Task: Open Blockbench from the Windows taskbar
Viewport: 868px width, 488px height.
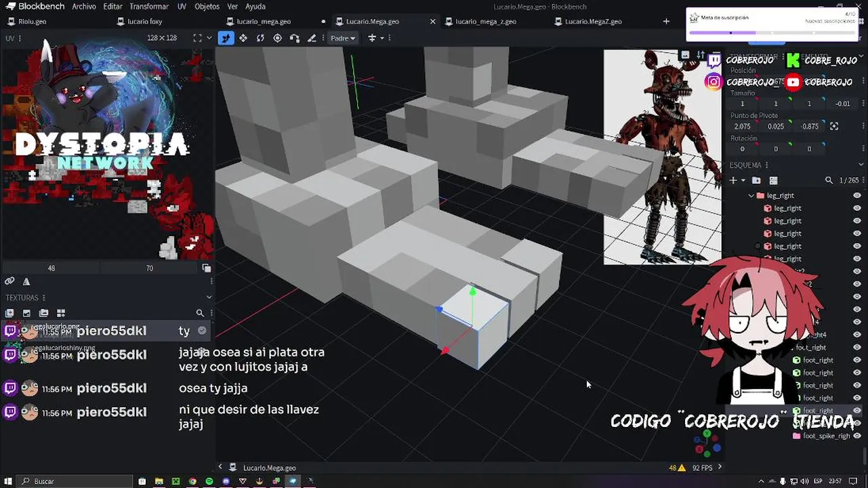Action: click(293, 481)
